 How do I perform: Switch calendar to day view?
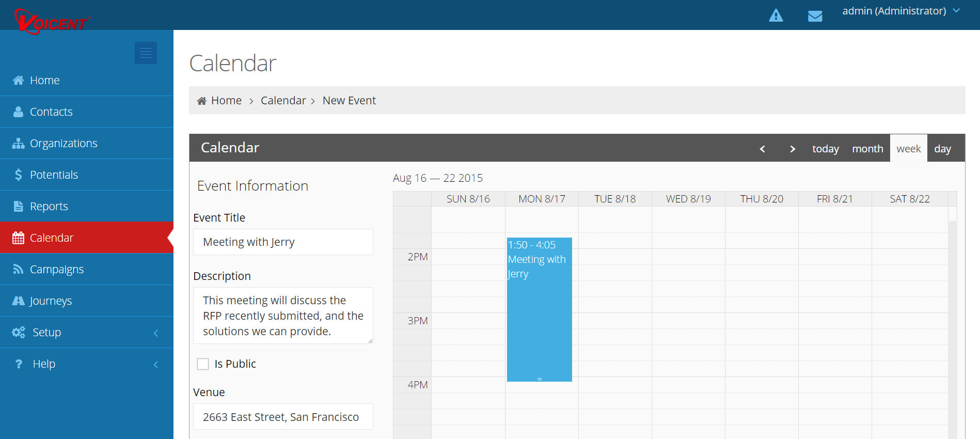942,149
